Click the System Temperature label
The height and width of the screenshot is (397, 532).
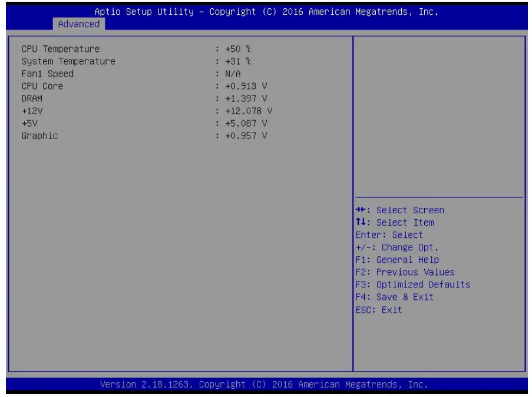click(68, 61)
